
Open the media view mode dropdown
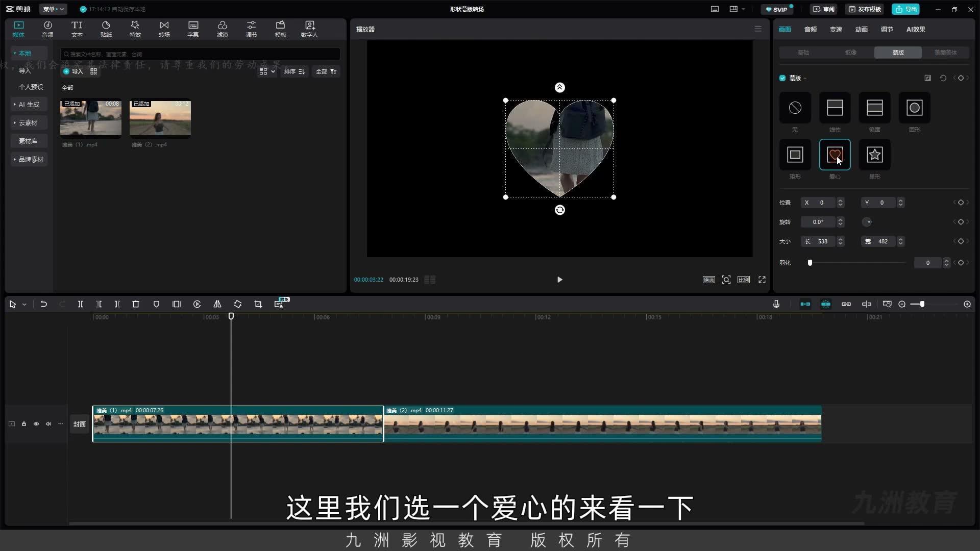point(267,71)
